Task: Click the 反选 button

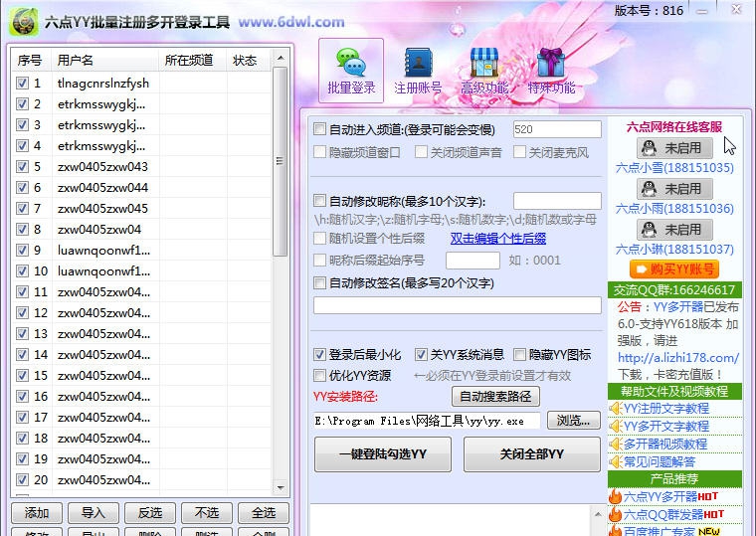Action: 150,513
